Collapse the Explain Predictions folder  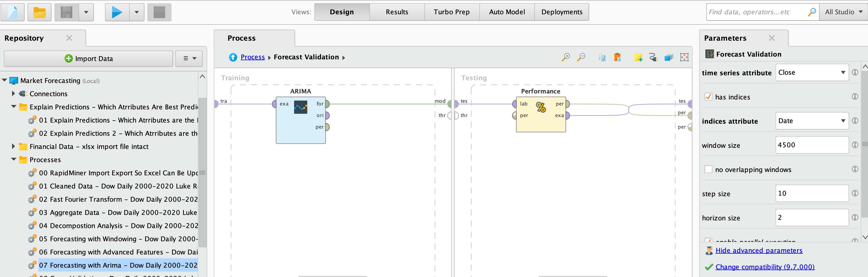pyautogui.click(x=13, y=107)
